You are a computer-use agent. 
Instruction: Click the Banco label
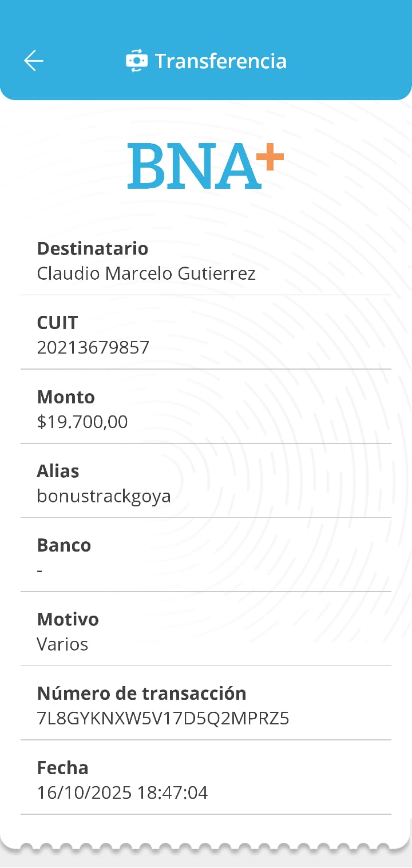64,545
